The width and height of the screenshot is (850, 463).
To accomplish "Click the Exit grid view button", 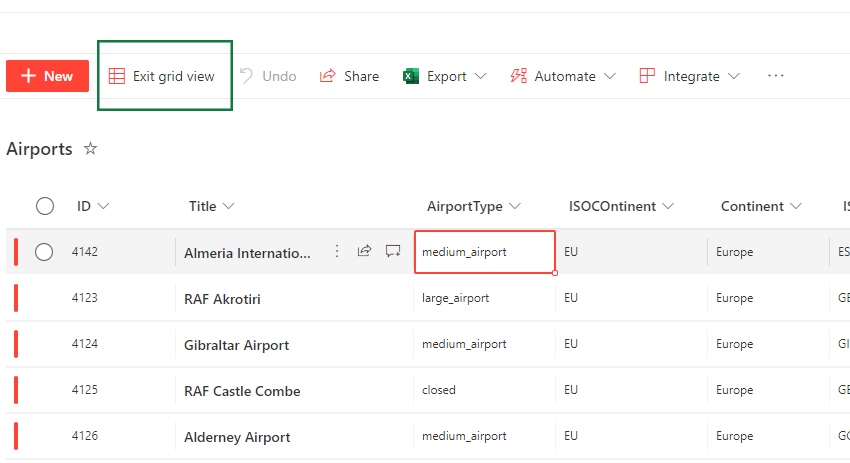I will point(162,76).
